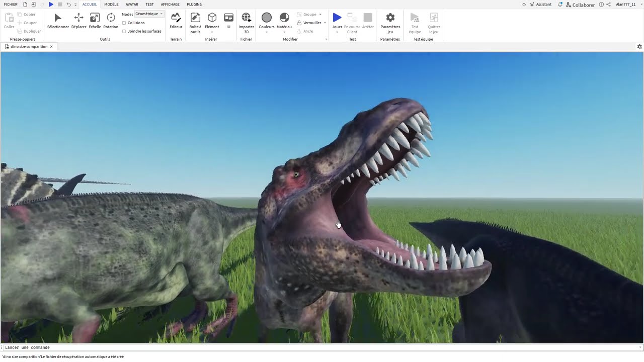Click En cours: Client toggle
The height and width of the screenshot is (362, 644).
point(352,23)
